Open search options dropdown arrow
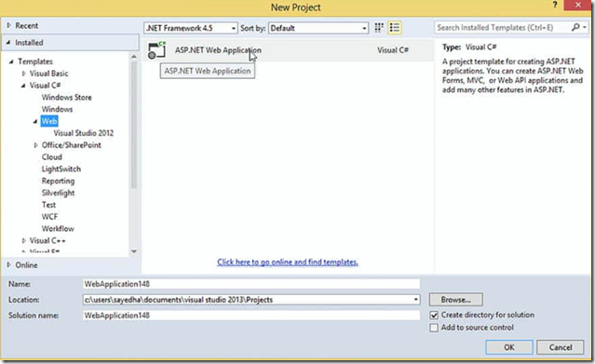 point(585,27)
